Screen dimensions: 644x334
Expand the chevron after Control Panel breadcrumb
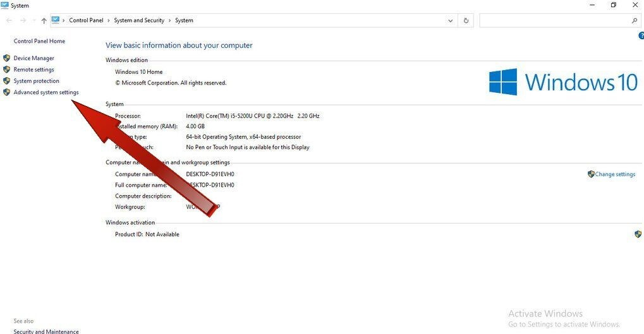[109, 20]
